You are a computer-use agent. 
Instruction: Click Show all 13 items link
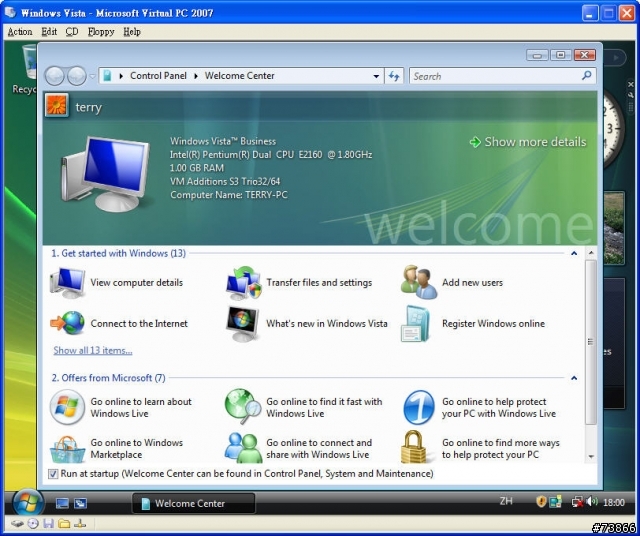[93, 350]
